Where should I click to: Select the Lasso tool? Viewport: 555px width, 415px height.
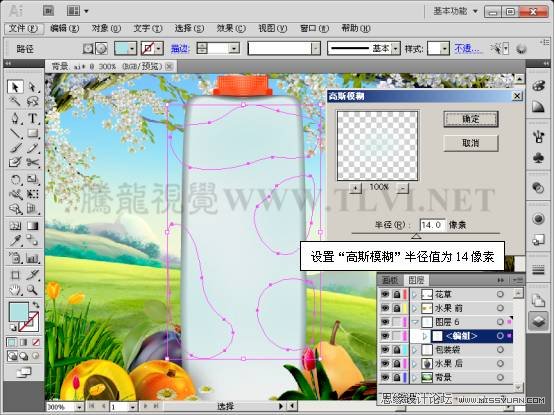(x=32, y=102)
